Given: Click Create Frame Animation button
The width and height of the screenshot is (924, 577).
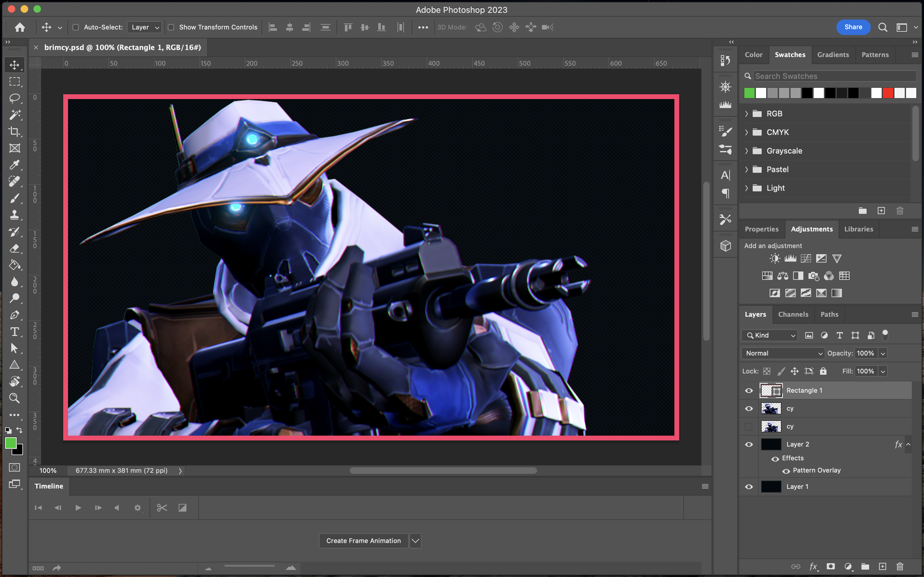Looking at the screenshot, I should [x=364, y=541].
